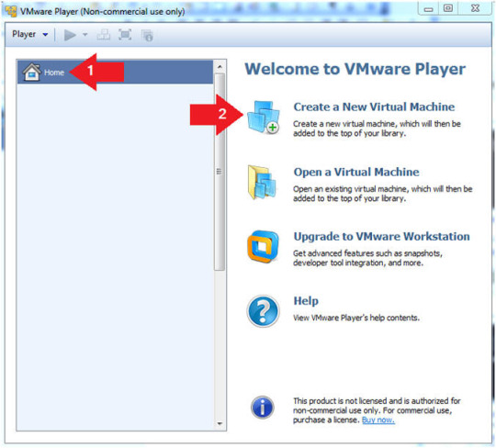Click the Create a New Virtual Machine icon
Screen dimensions: 496x448
[264, 117]
